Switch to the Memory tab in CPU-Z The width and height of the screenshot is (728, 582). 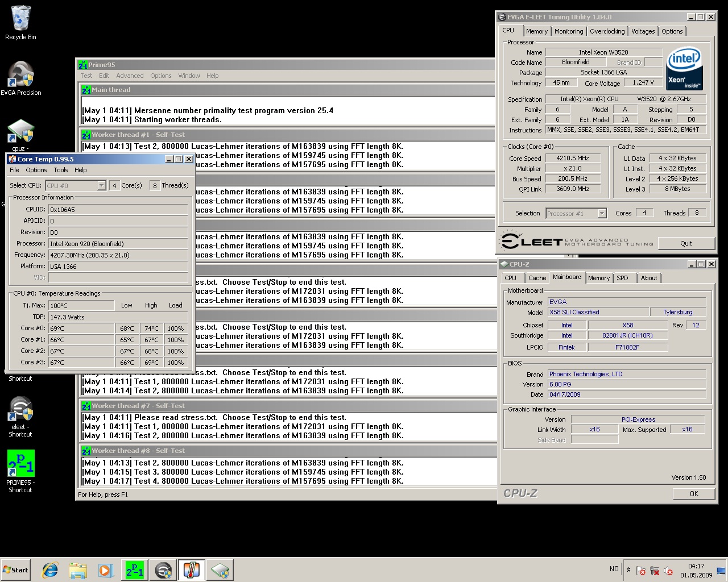pos(599,278)
